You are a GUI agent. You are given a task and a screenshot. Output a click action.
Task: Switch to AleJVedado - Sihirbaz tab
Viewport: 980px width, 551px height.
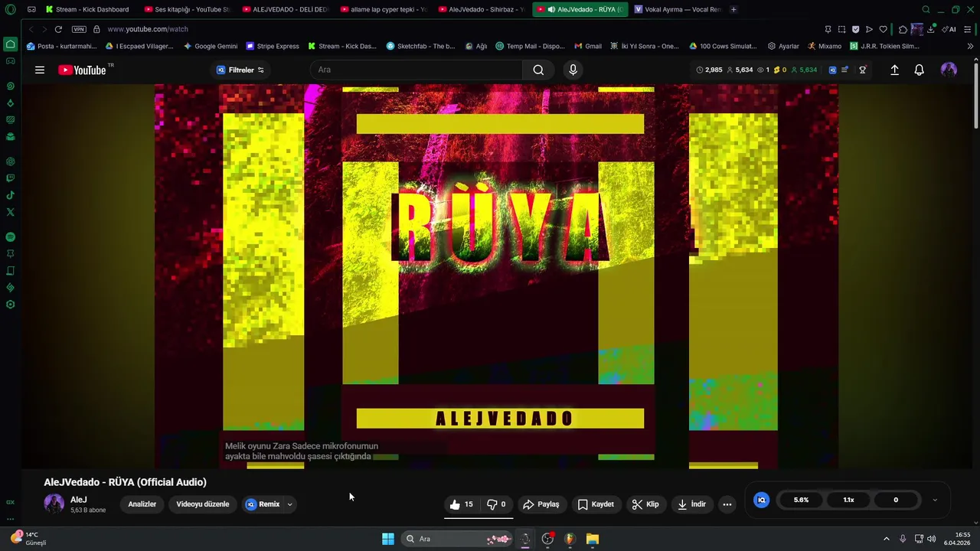pos(481,9)
